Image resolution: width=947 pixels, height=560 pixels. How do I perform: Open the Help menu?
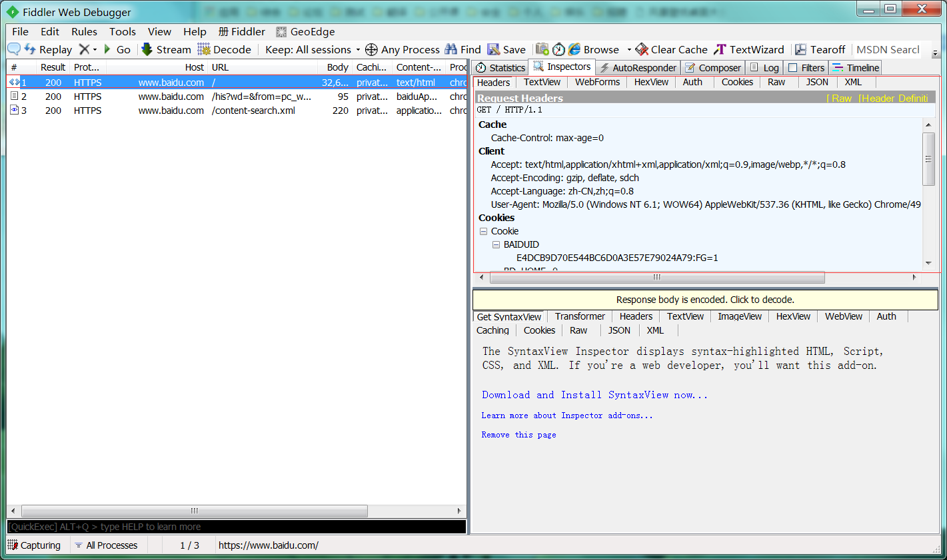(x=195, y=31)
